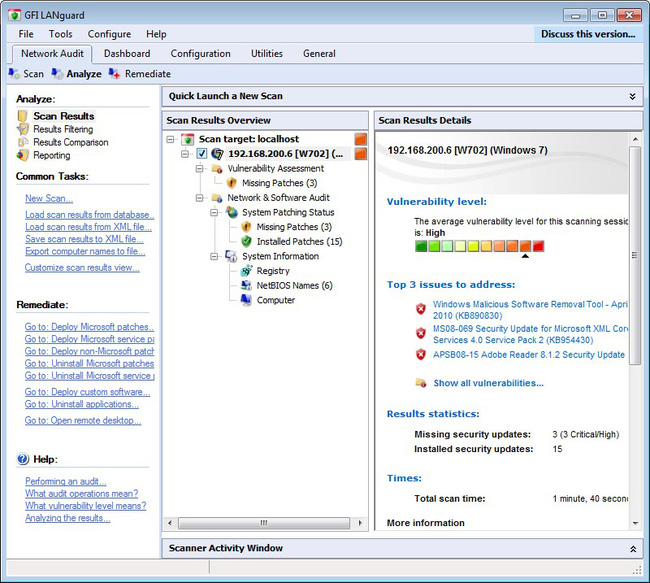Click the horizontal scrollbar in Scan Results Overview
Screen dimensions: 650x583
[264, 523]
